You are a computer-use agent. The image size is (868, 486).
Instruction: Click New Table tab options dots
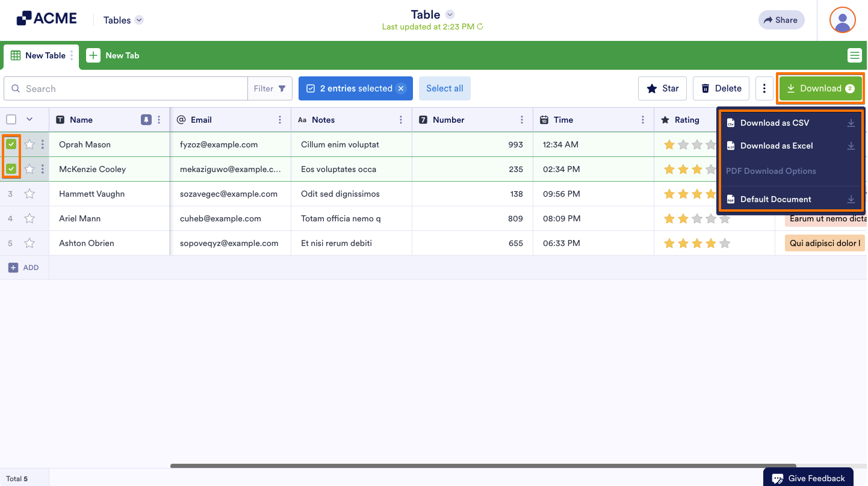pos(72,55)
